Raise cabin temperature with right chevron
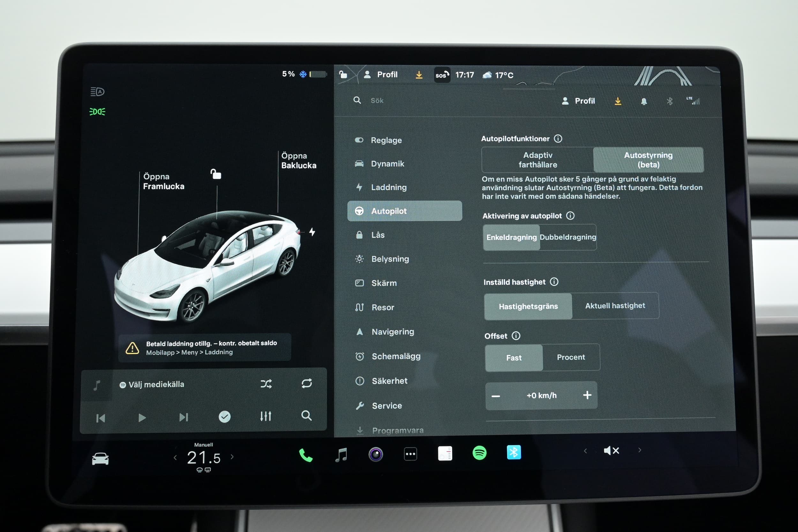798x532 pixels. point(232,457)
